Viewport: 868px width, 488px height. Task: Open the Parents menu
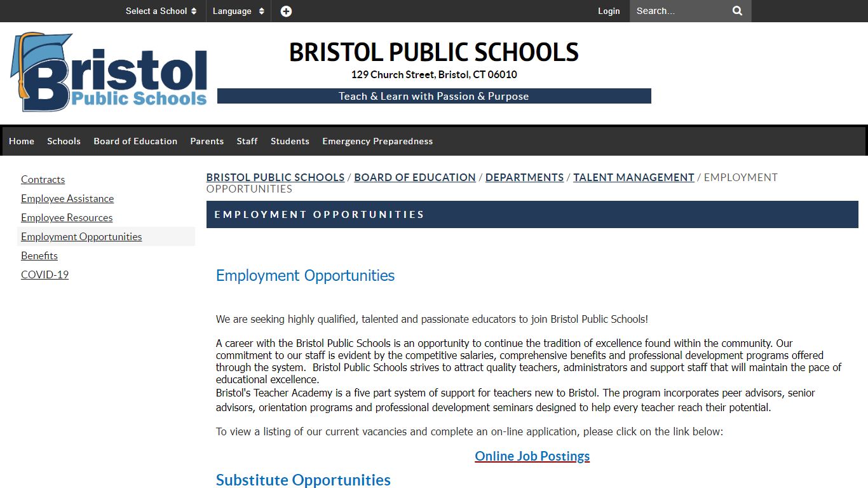tap(207, 141)
